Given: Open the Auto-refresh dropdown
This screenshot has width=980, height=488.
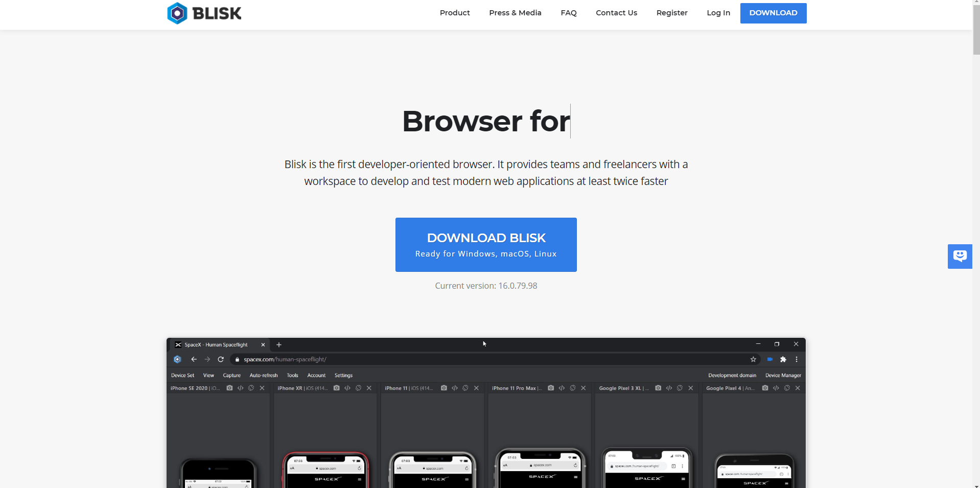Looking at the screenshot, I should (x=263, y=375).
